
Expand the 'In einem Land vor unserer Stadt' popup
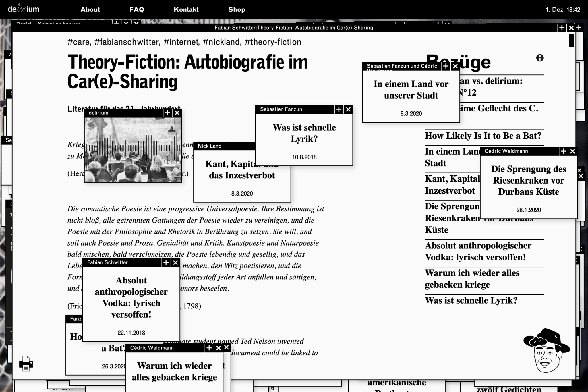tap(446, 66)
